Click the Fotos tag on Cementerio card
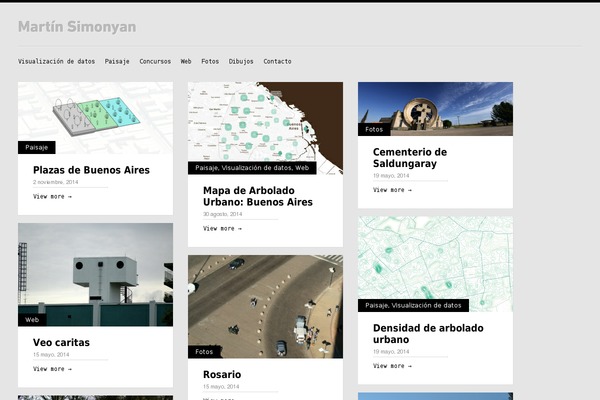The width and height of the screenshot is (600, 400). (374, 129)
